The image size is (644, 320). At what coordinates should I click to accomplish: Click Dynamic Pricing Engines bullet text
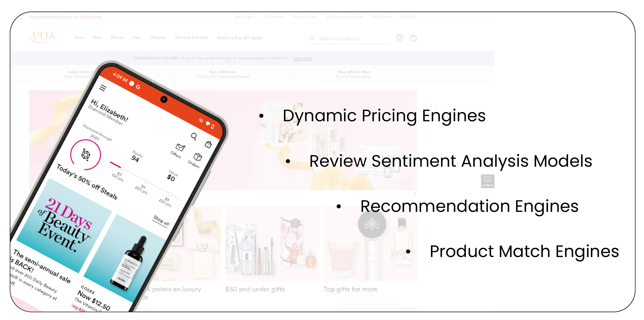click(384, 116)
